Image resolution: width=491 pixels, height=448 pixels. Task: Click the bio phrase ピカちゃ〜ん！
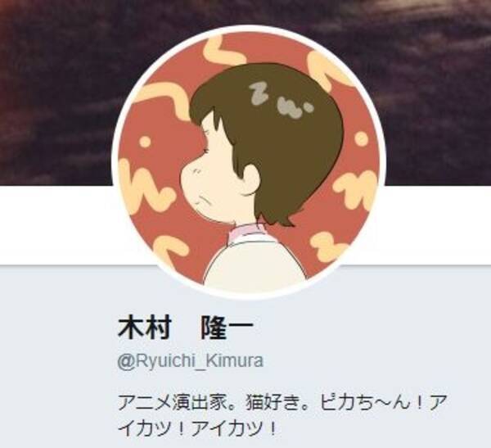tap(371, 403)
